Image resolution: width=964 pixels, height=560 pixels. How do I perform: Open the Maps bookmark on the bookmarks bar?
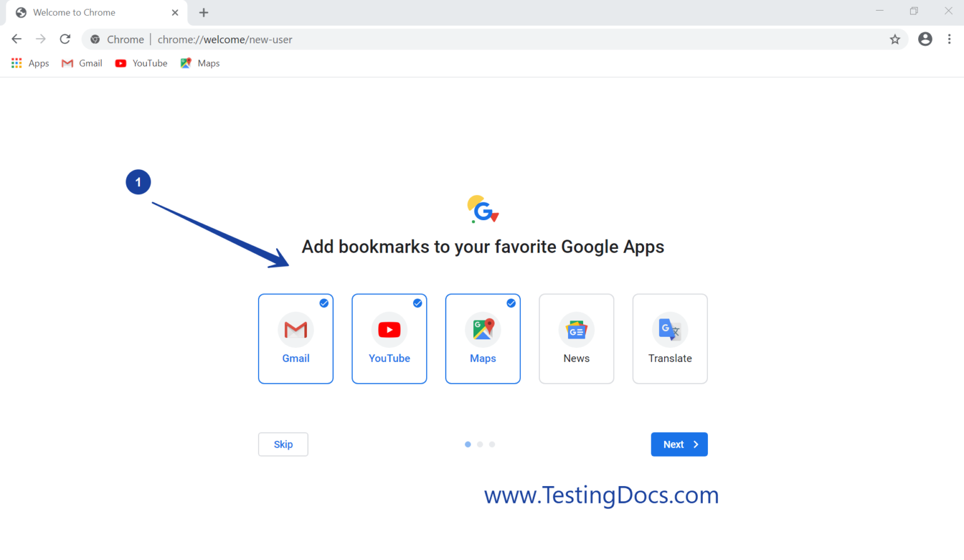[200, 63]
